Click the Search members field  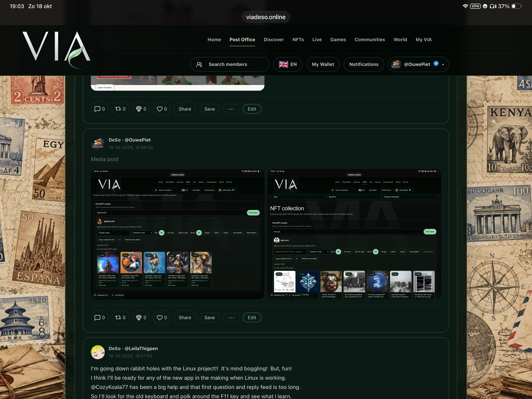click(230, 64)
